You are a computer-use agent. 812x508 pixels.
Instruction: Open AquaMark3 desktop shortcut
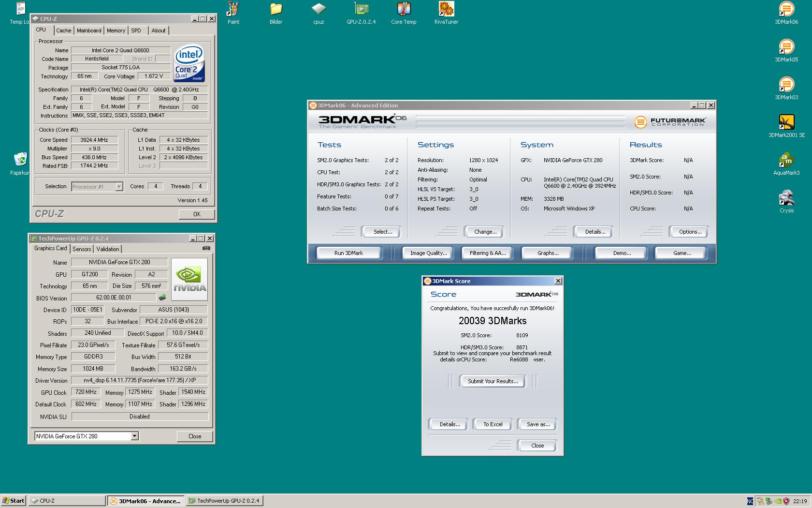tap(786, 164)
